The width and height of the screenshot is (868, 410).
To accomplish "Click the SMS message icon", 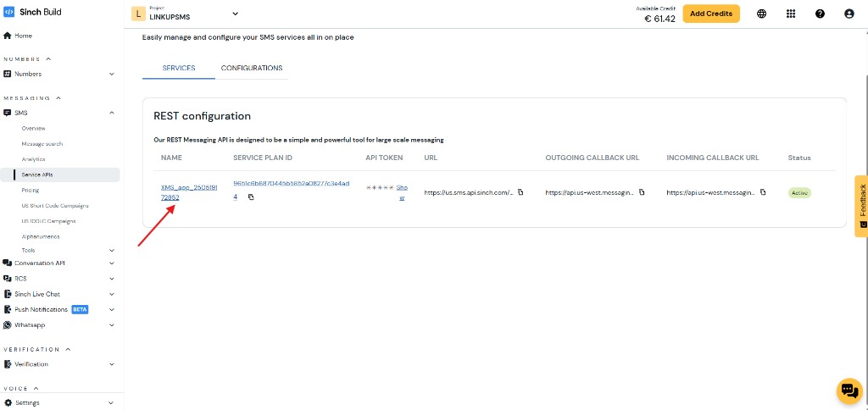I will point(7,113).
